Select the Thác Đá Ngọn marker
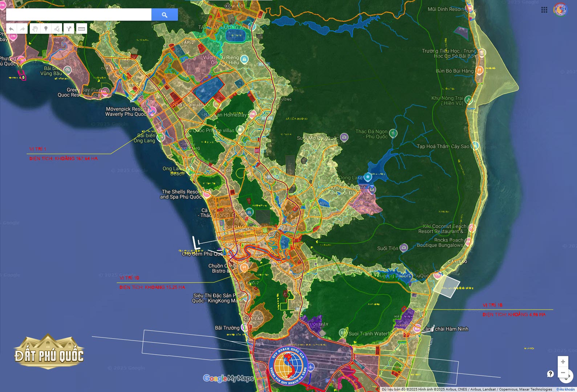The width and height of the screenshot is (577, 392). [393, 133]
